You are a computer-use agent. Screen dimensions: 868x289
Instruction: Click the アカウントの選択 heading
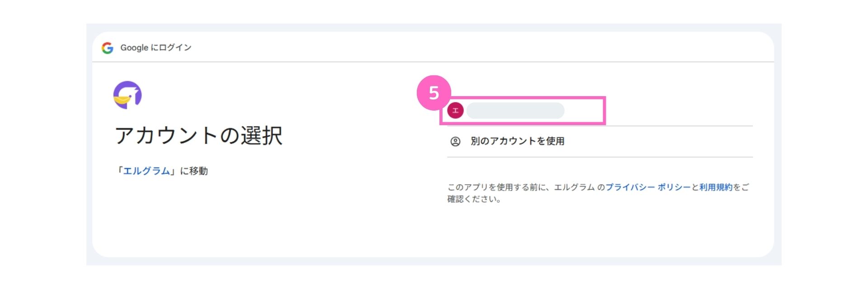[199, 135]
